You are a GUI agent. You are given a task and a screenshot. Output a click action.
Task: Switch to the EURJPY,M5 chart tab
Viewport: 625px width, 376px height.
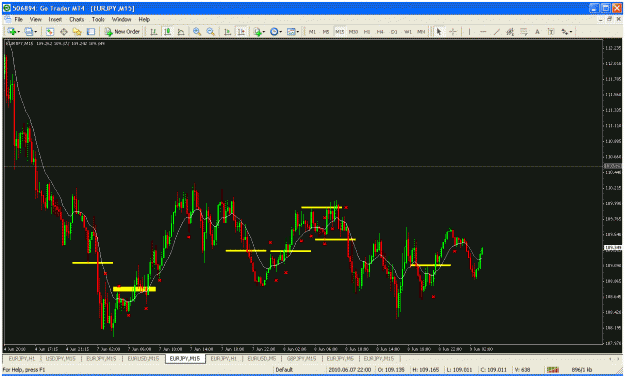pos(340,359)
